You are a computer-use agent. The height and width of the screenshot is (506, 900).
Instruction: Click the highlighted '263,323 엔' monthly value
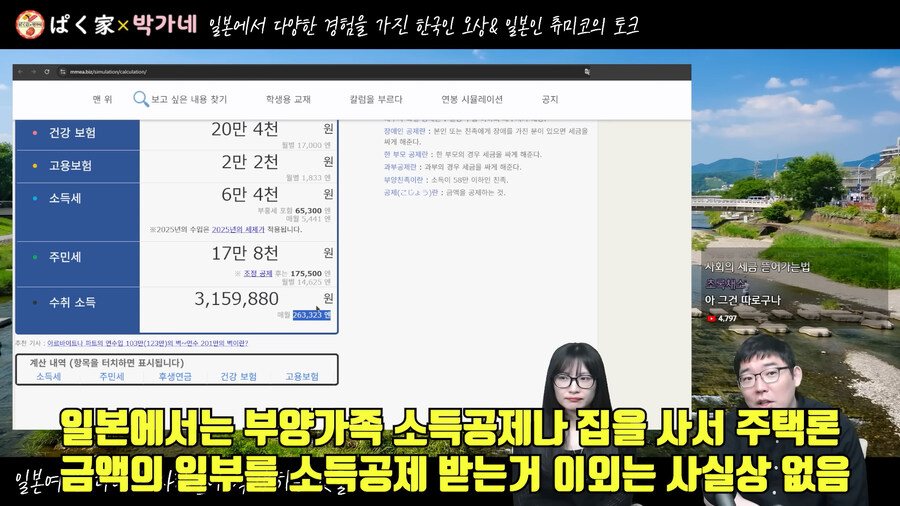pyautogui.click(x=312, y=315)
